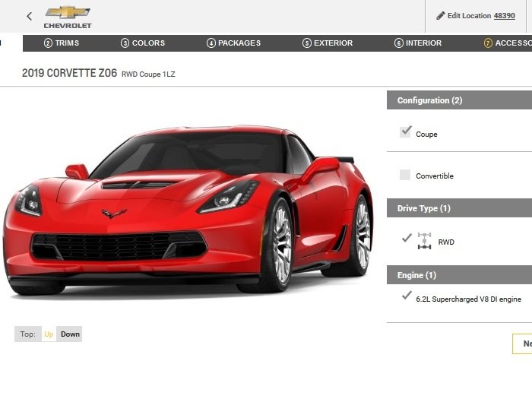Screen dimensions: 532x399
Task: Click the RWD drivetrain diagram icon
Action: tap(424, 241)
